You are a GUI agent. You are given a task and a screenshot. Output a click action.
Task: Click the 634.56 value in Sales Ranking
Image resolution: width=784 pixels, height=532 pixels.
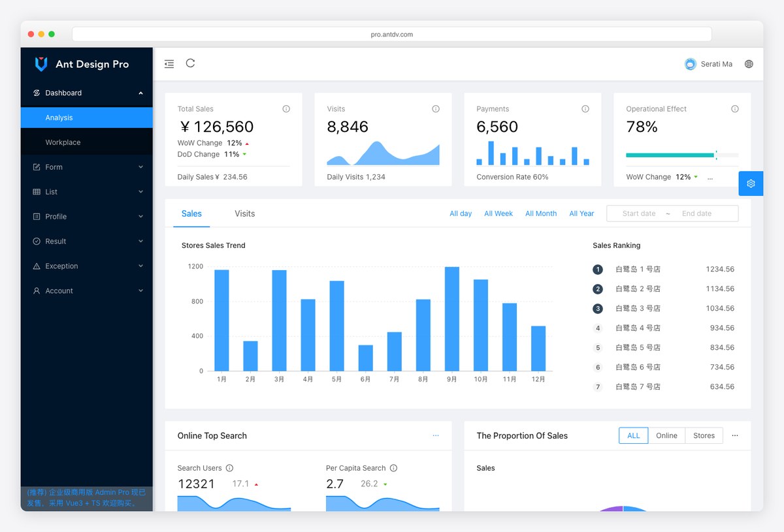[722, 386]
